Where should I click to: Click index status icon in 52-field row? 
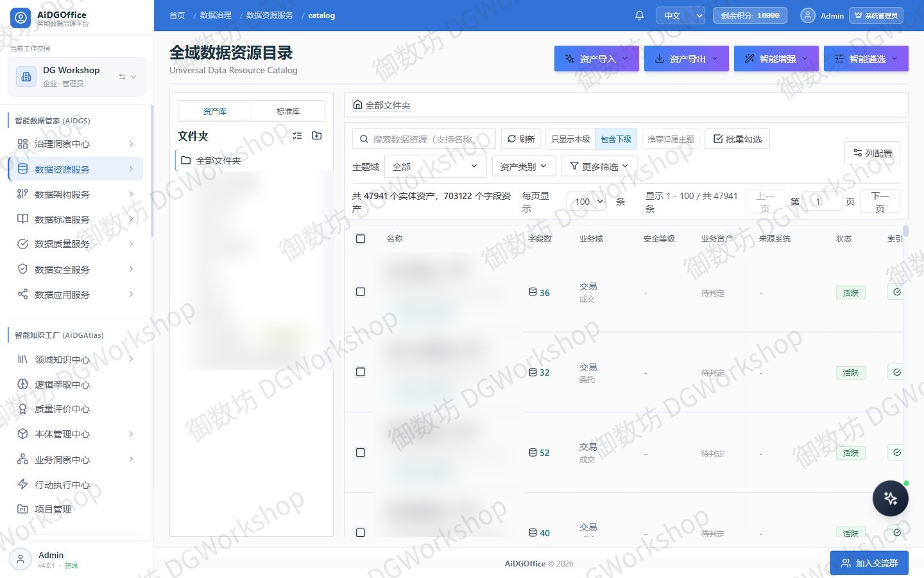click(896, 453)
